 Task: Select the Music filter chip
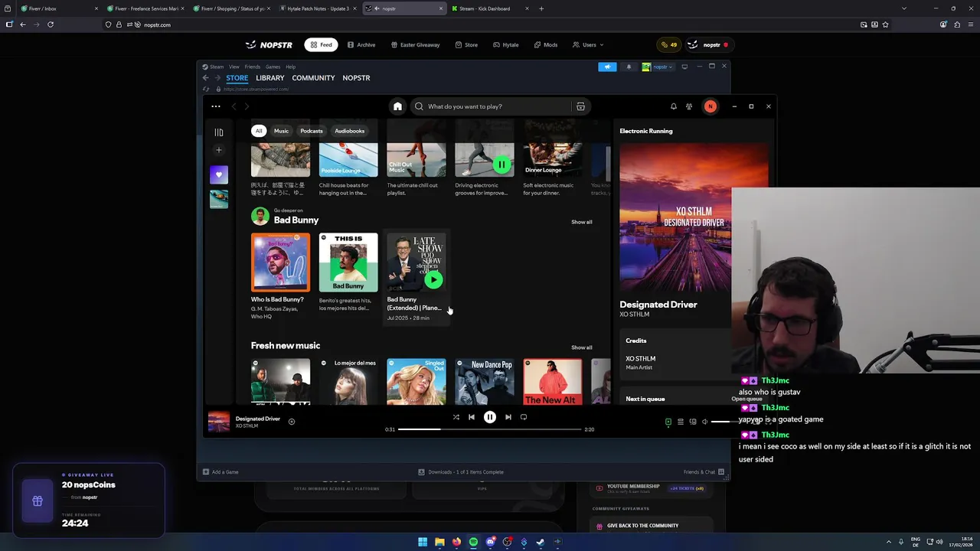[281, 131]
